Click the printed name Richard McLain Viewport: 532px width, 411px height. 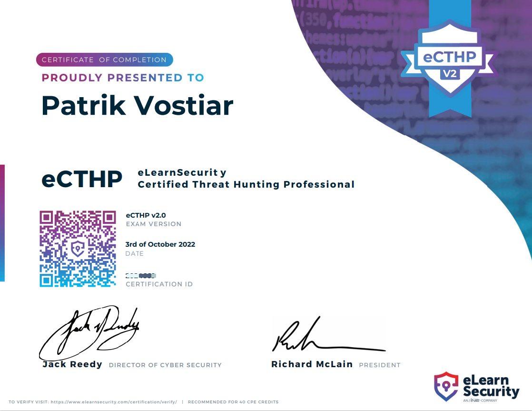tap(312, 364)
